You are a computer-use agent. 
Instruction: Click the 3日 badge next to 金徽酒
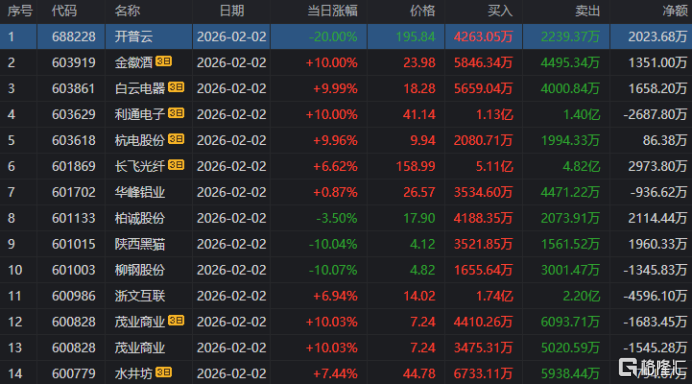pyautogui.click(x=164, y=61)
